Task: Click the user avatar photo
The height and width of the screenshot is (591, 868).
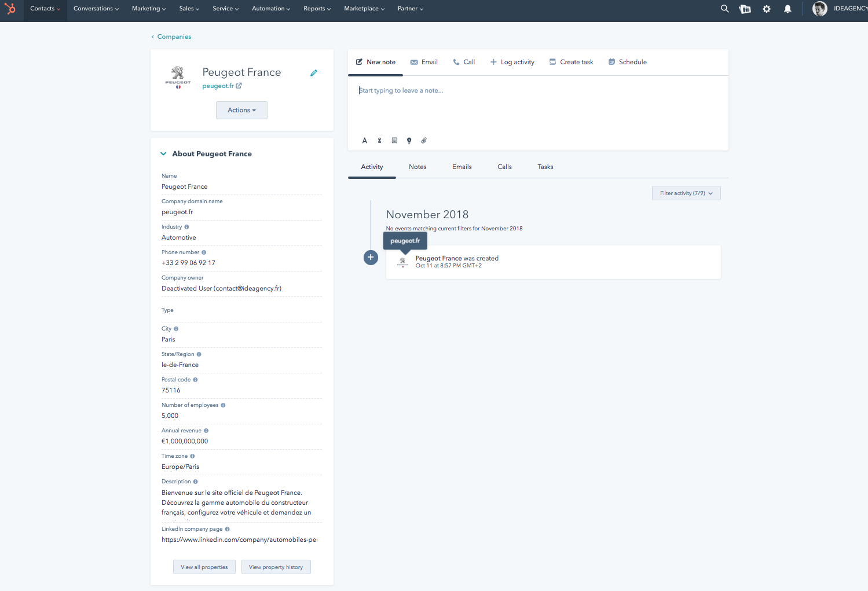Action: coord(820,9)
